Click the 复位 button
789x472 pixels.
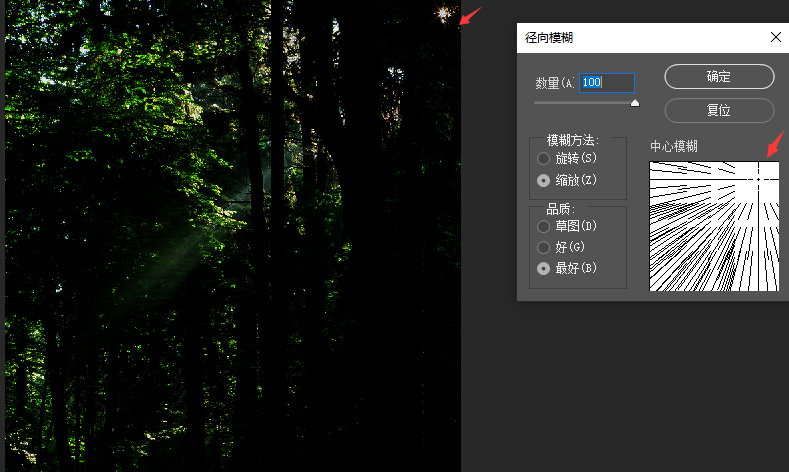(719, 110)
